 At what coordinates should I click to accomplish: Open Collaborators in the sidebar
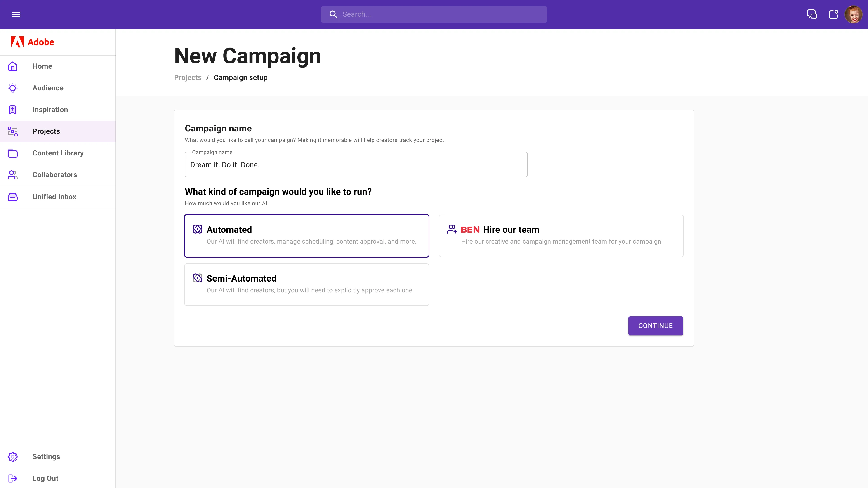[58, 175]
